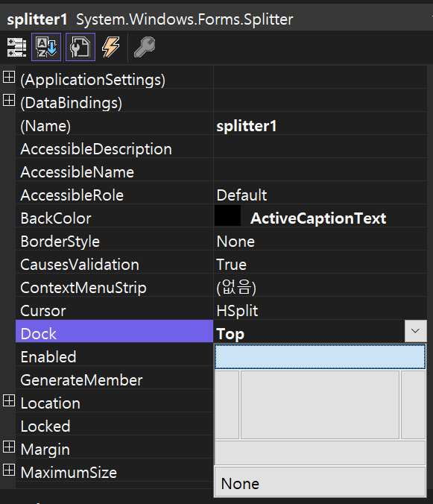
Task: Switch to the Categorized view icon
Action: pos(16,47)
